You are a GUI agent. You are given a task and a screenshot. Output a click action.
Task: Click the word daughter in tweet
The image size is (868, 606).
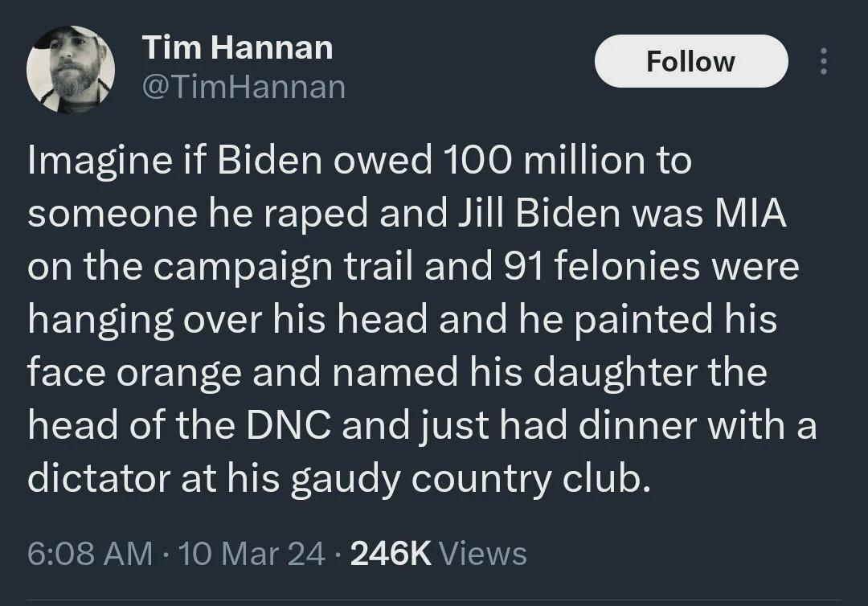click(616, 374)
